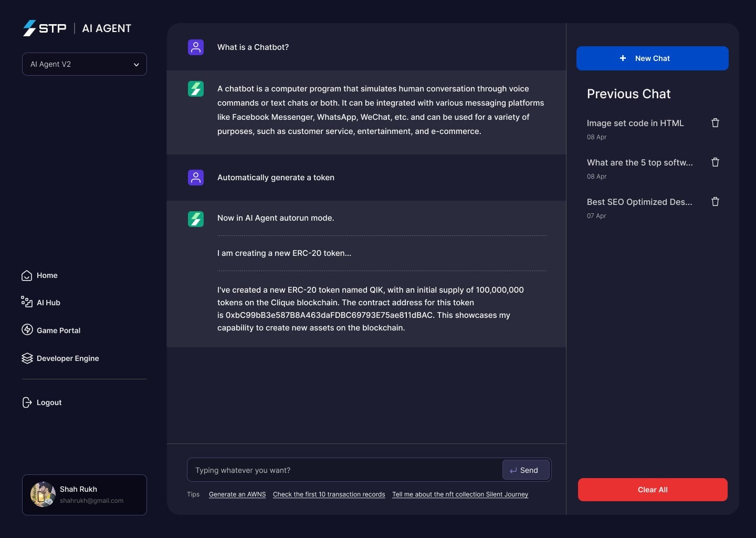Click the AI Hub icon
The image size is (756, 538).
(x=27, y=302)
